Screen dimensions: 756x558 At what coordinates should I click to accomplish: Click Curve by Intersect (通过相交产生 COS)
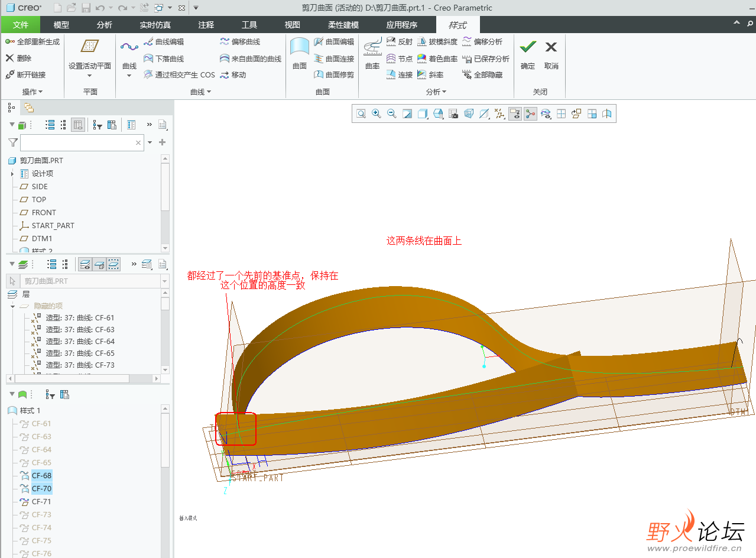pyautogui.click(x=180, y=74)
